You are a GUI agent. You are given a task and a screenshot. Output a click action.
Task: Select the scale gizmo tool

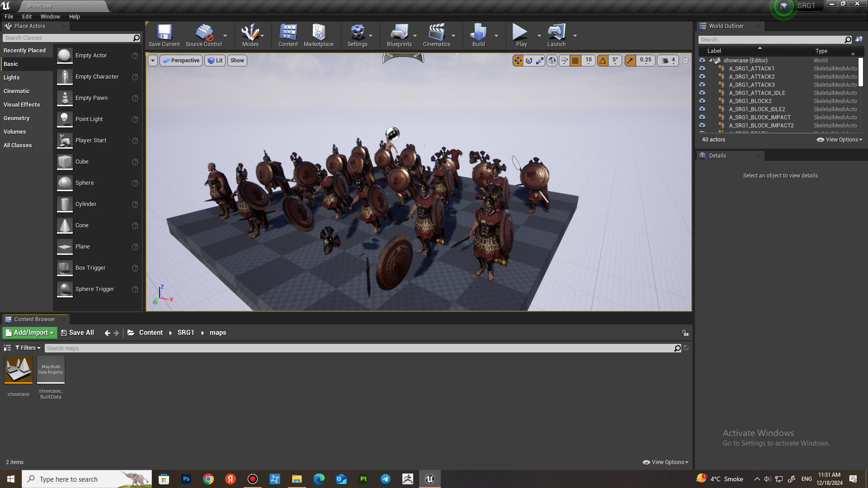(x=540, y=61)
